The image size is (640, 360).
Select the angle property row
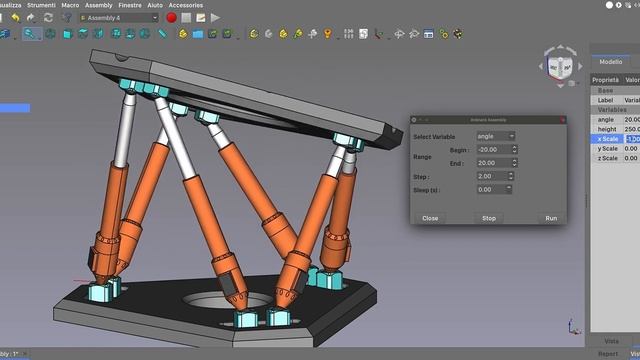click(616, 120)
